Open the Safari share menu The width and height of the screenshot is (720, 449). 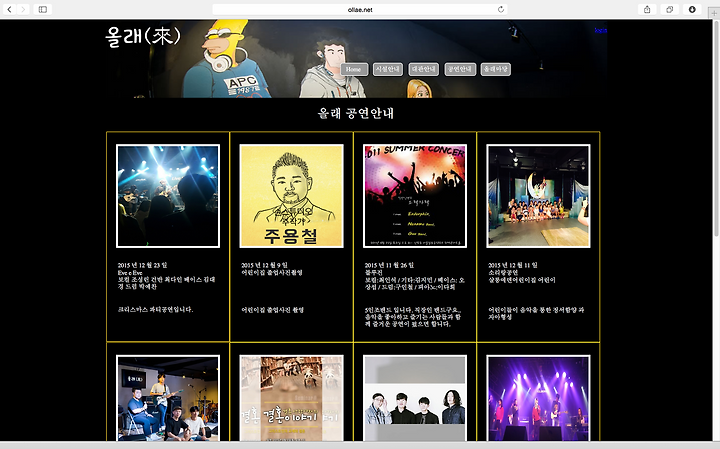pyautogui.click(x=647, y=9)
